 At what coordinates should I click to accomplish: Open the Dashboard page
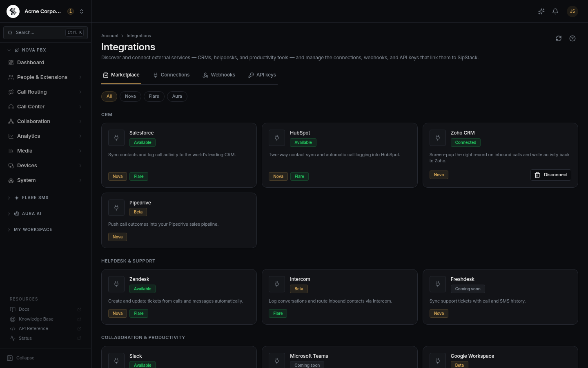(x=45, y=63)
